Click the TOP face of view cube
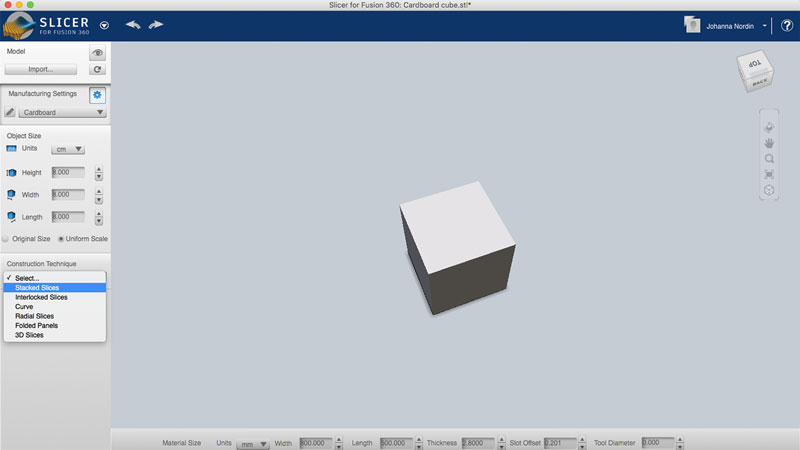The width and height of the screenshot is (800, 450). pyautogui.click(x=754, y=64)
